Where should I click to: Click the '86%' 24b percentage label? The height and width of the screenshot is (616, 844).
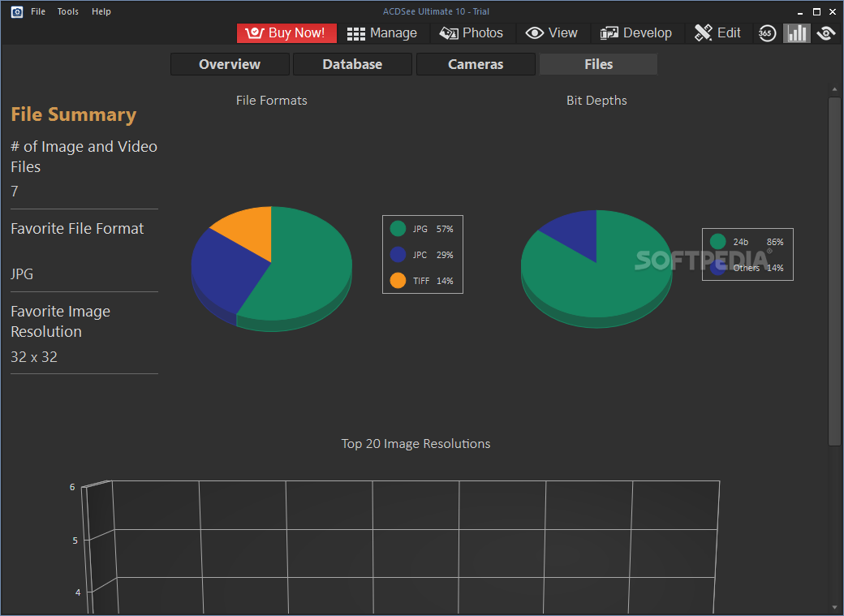point(775,242)
